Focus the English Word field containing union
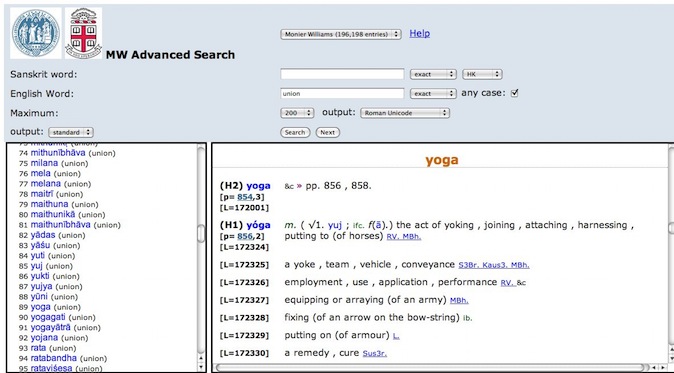The height and width of the screenshot is (373, 674). pyautogui.click(x=342, y=93)
